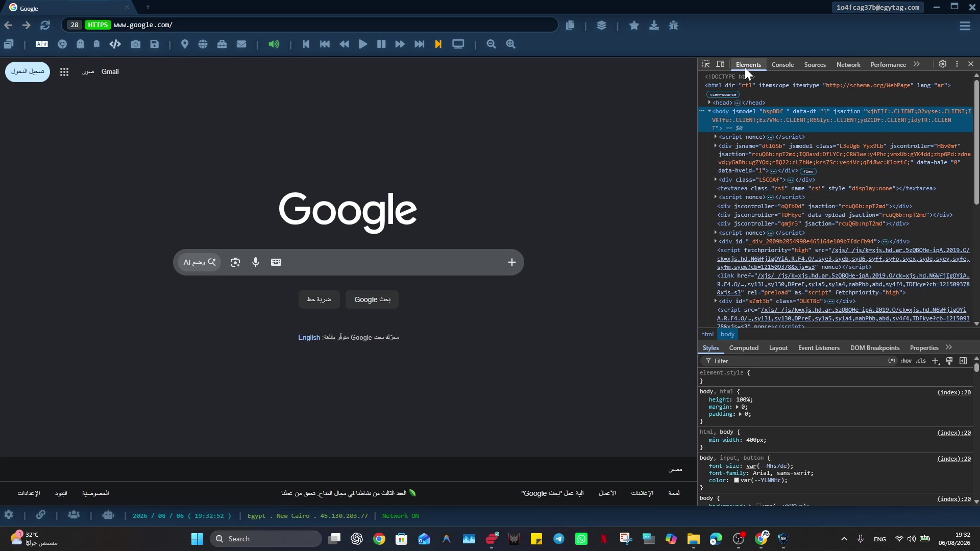Open DevTools three-dot customize menu
Screen dimensions: 980x551
click(957, 64)
